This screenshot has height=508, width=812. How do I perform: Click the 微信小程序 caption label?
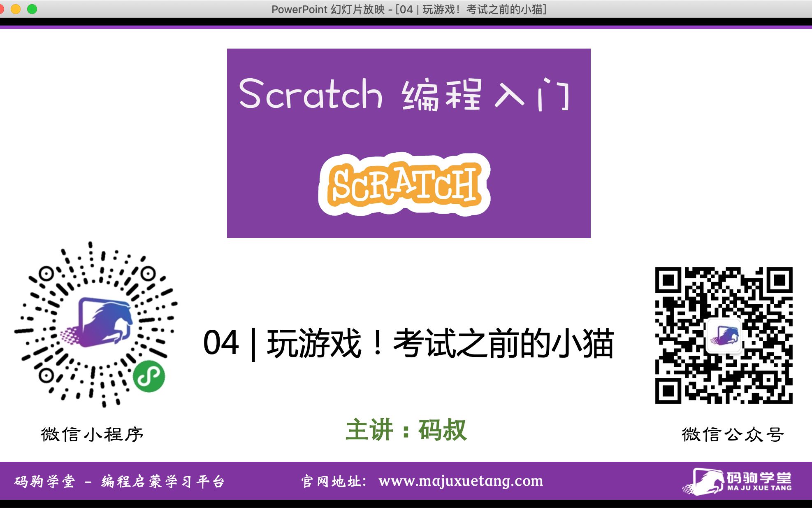coord(92,435)
